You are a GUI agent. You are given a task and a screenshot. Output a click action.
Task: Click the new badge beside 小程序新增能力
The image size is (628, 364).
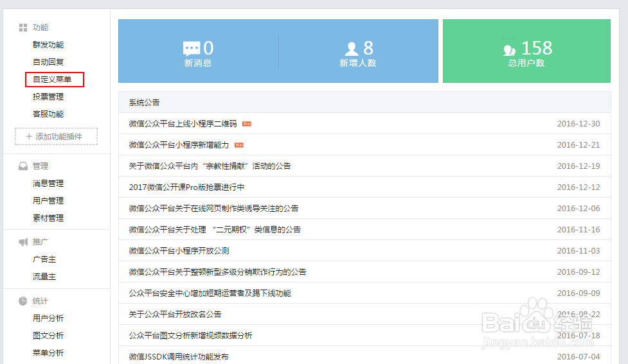pyautogui.click(x=239, y=145)
